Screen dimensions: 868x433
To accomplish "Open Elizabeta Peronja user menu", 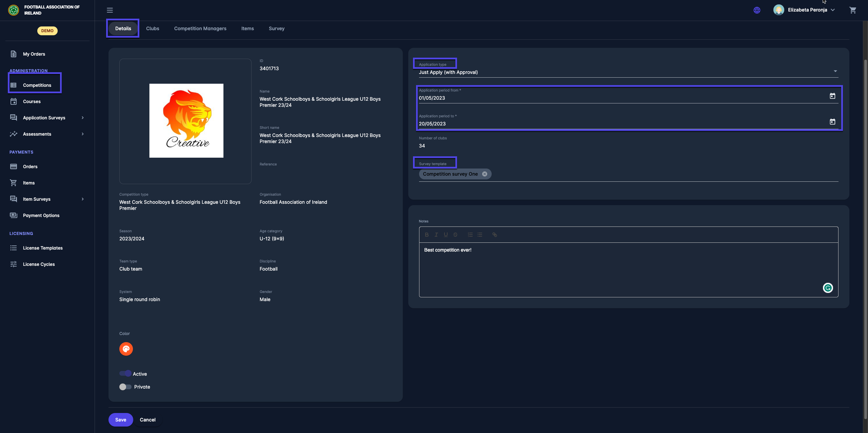I will pyautogui.click(x=807, y=10).
